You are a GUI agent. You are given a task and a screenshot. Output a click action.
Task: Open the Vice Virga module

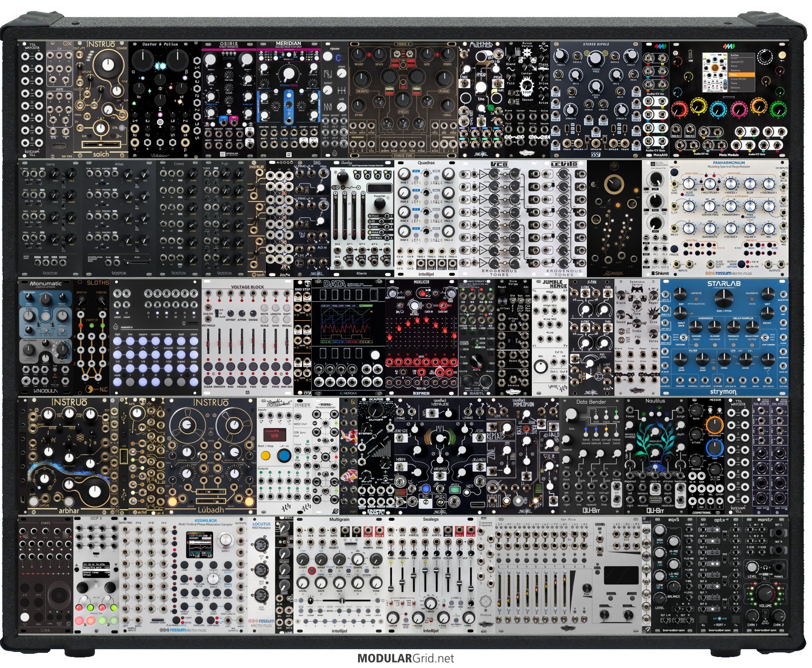[x=514, y=337]
